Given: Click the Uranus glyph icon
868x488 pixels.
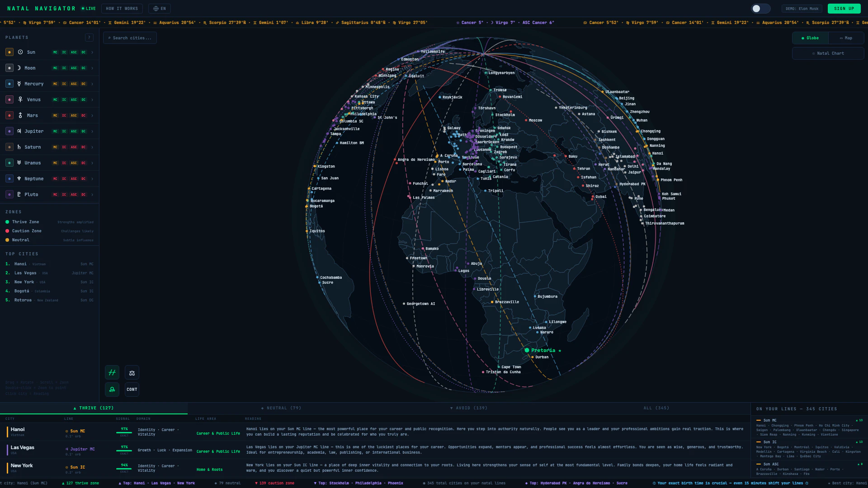Looking at the screenshot, I should coord(19,163).
